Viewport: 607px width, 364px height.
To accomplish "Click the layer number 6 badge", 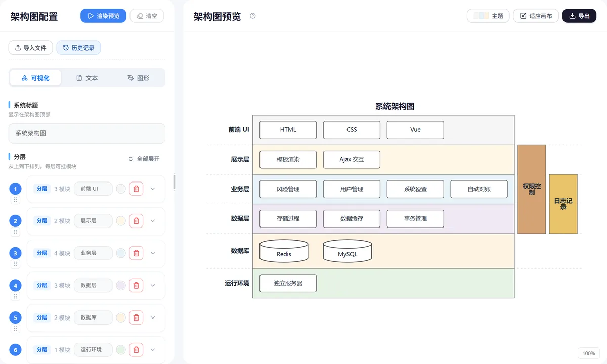I will (16, 350).
